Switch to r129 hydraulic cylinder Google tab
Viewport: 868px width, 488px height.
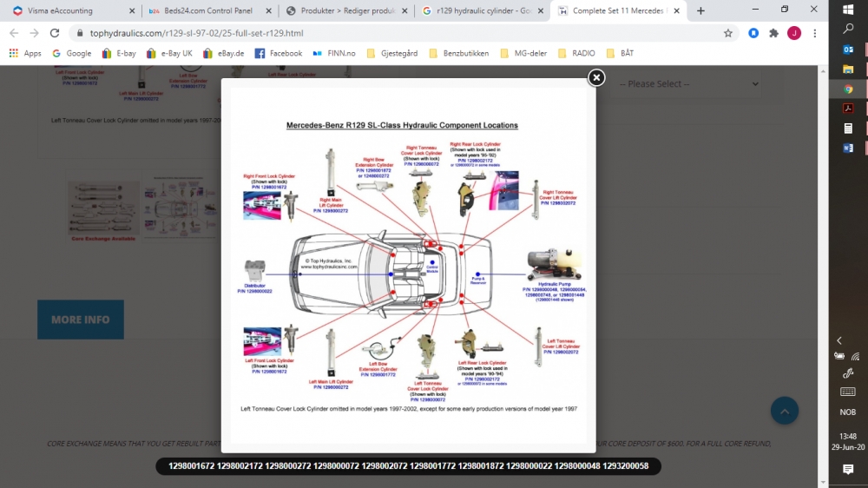pyautogui.click(x=483, y=10)
